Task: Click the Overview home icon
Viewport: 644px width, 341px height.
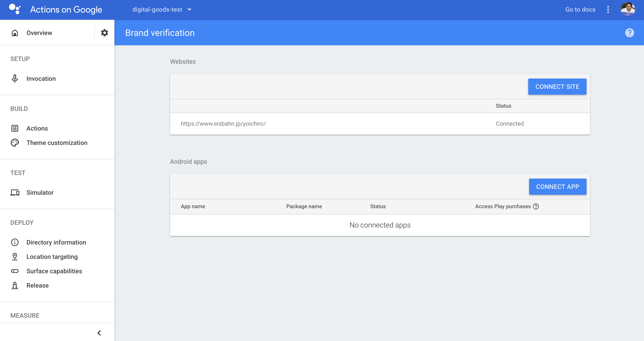Action: pyautogui.click(x=15, y=33)
